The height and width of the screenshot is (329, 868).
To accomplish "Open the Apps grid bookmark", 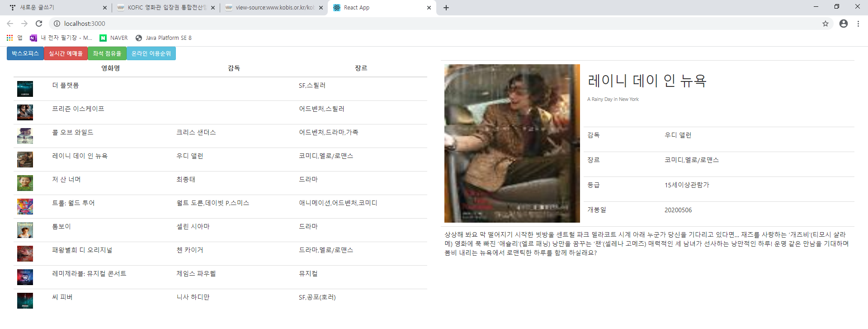I will pyautogui.click(x=14, y=38).
